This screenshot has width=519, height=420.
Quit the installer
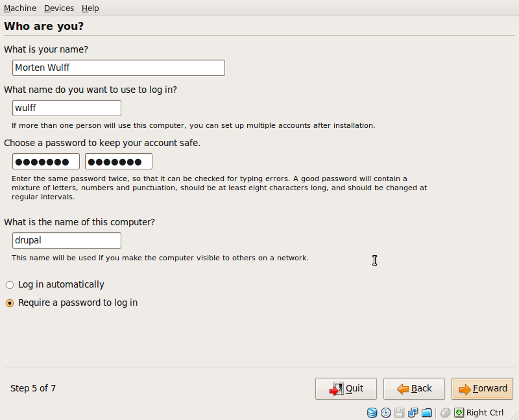coord(346,389)
